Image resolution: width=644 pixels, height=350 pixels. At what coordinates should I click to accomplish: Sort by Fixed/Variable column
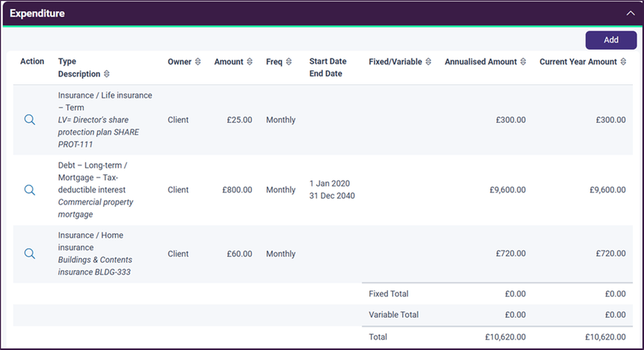click(428, 62)
